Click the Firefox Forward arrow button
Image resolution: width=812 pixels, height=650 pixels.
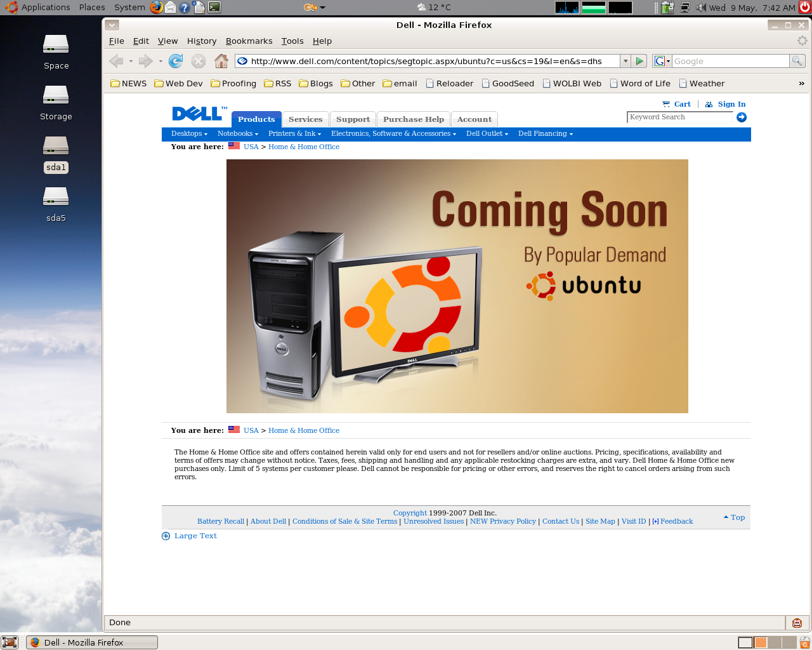[145, 61]
